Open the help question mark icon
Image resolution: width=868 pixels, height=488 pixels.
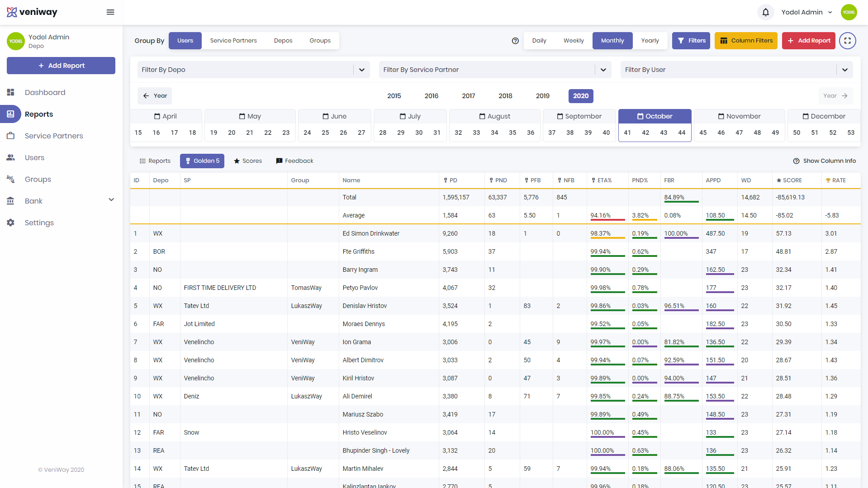pos(515,41)
